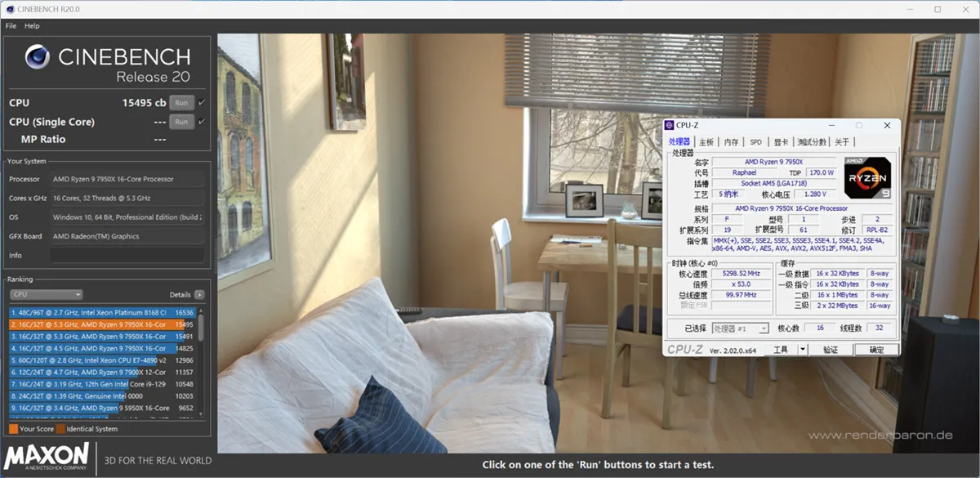Run the CPU multi-core benchmark
The height and width of the screenshot is (478, 980).
click(181, 102)
